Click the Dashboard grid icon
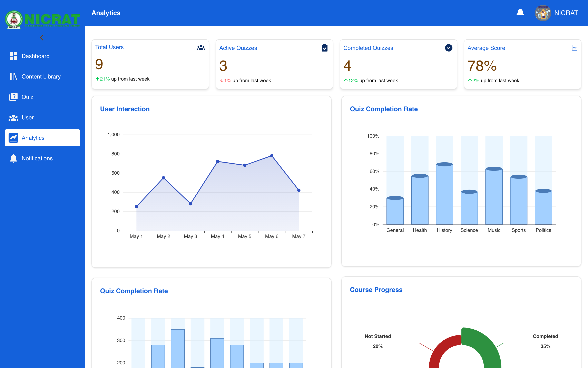 point(13,56)
